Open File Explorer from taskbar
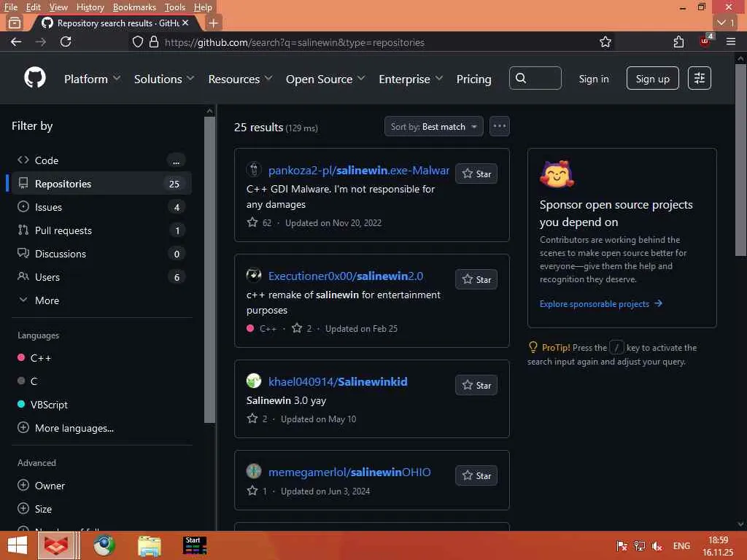This screenshot has width=747, height=560. (150, 545)
